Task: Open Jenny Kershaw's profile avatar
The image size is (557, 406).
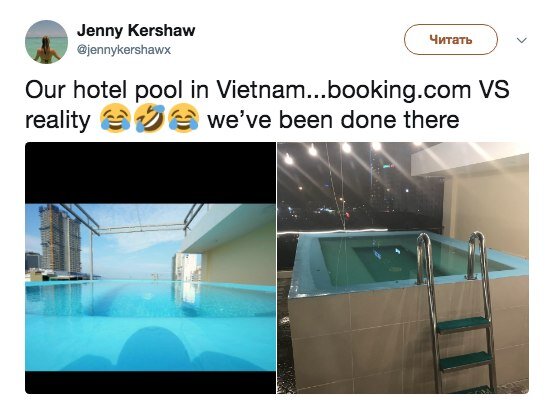Action: [46, 42]
